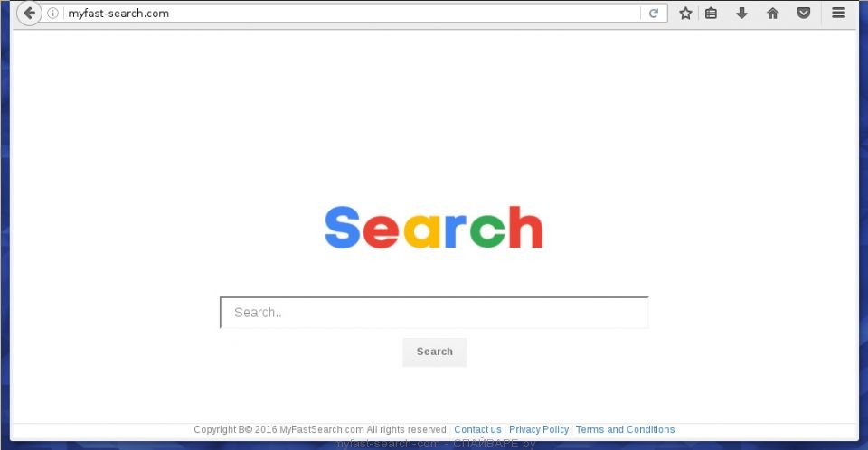Click the blue S in Search logo

[342, 228]
